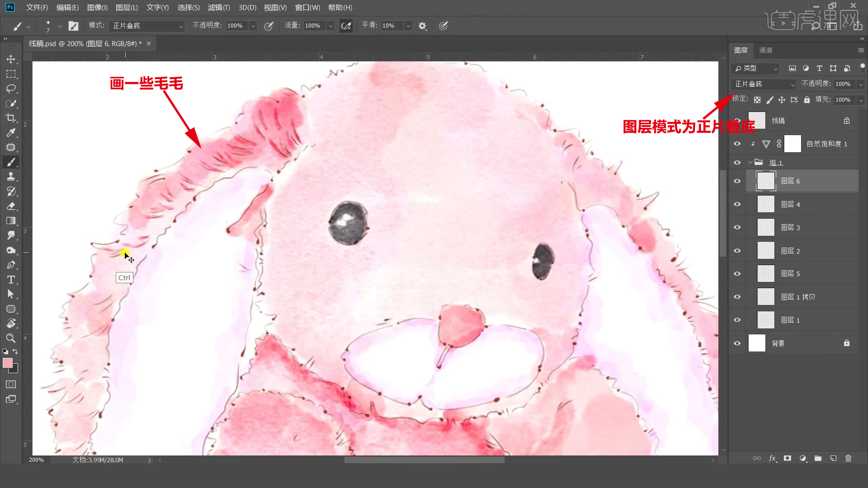This screenshot has width=868, height=488.
Task: Add layer mask icon
Action: pos(788,458)
